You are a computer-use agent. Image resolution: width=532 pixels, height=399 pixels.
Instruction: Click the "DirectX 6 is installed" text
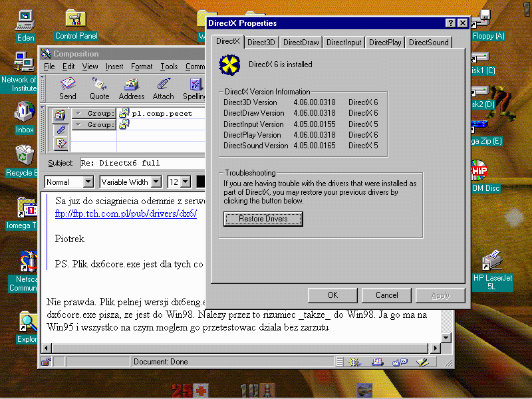point(280,65)
